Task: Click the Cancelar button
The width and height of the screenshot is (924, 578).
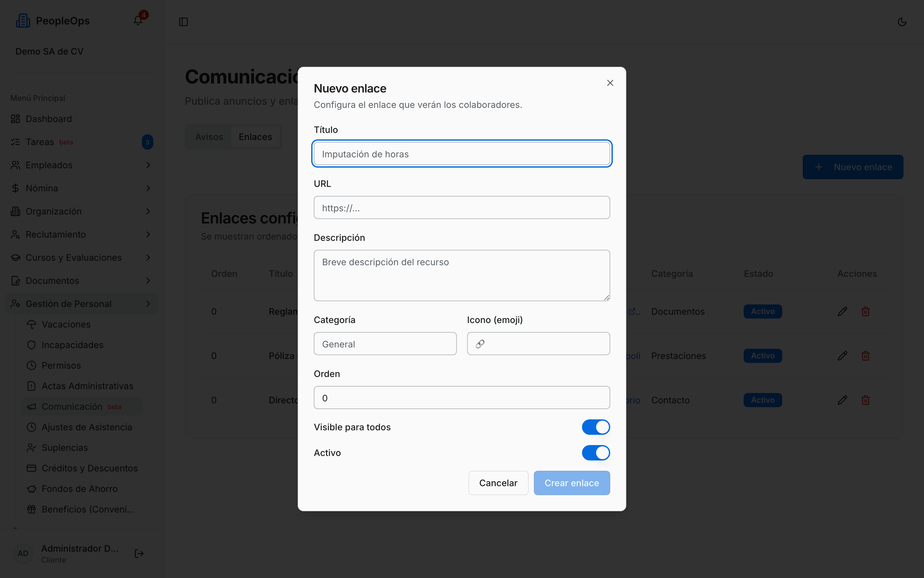Action: (x=498, y=483)
